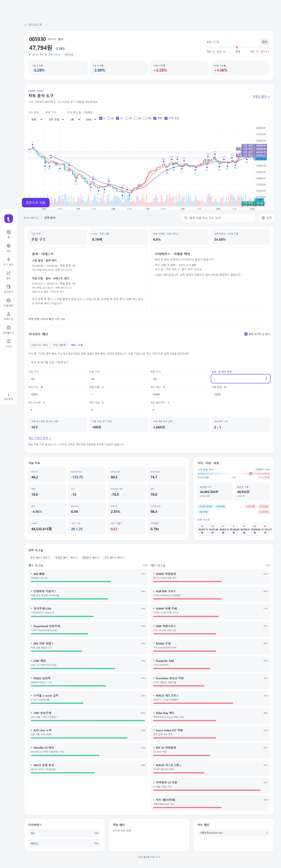Check the EMA 50 checkbox
Image resolution: width=281 pixels, height=868 pixels.
[126, 118]
